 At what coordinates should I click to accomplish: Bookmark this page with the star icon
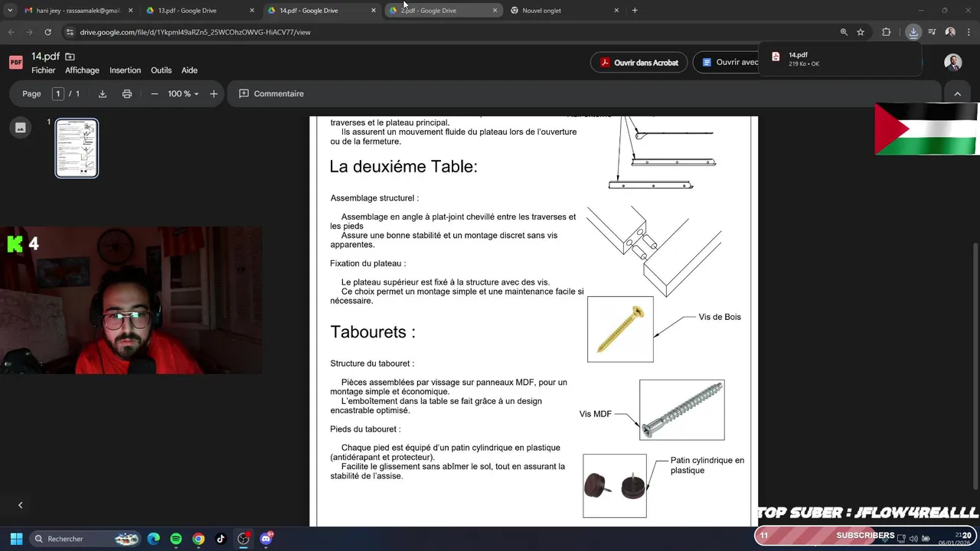(861, 32)
